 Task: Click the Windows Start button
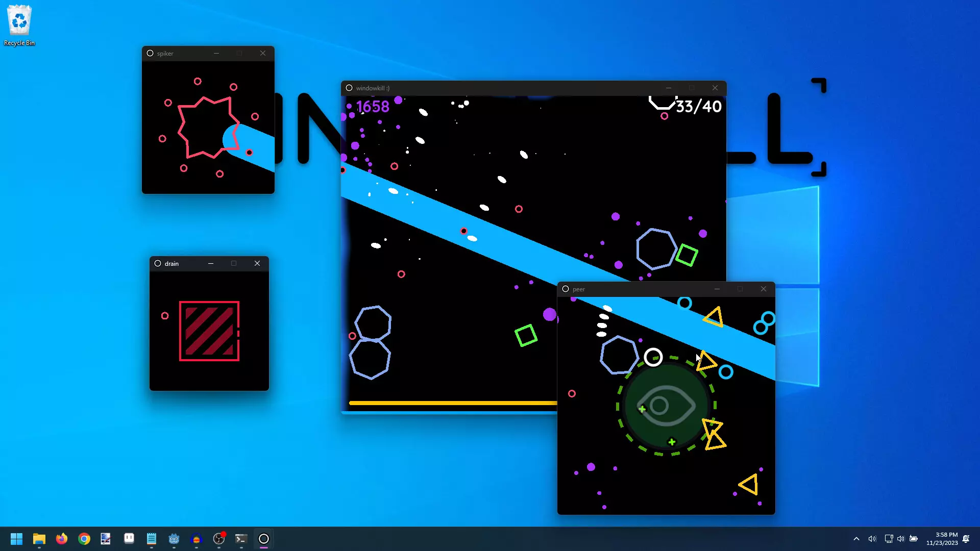17,539
